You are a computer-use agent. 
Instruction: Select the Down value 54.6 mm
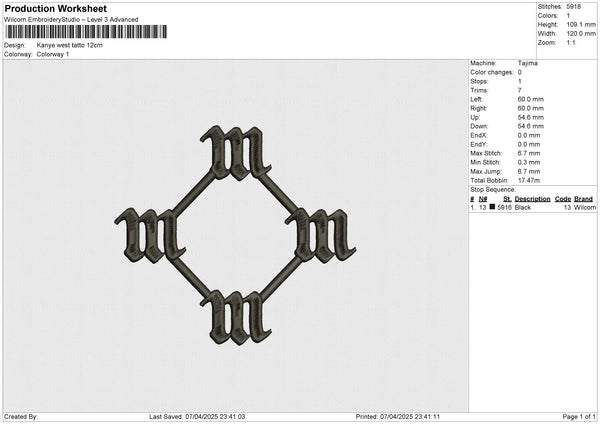(x=530, y=126)
